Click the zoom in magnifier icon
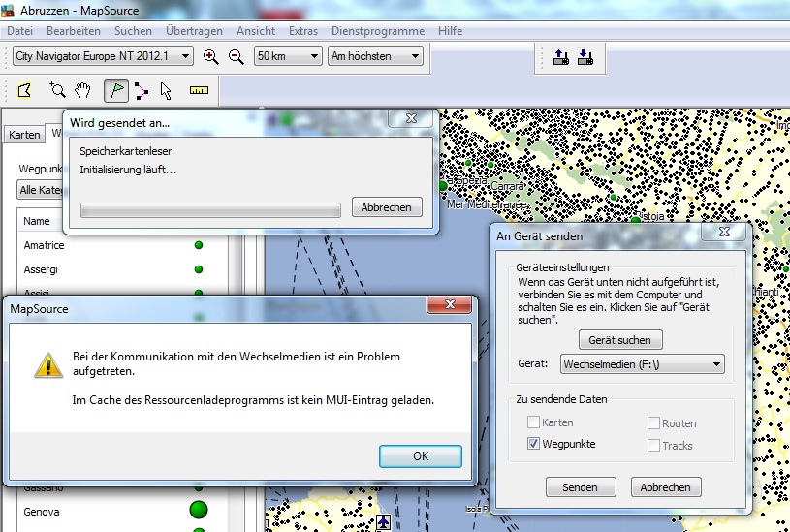The height and width of the screenshot is (532, 790). (x=210, y=56)
